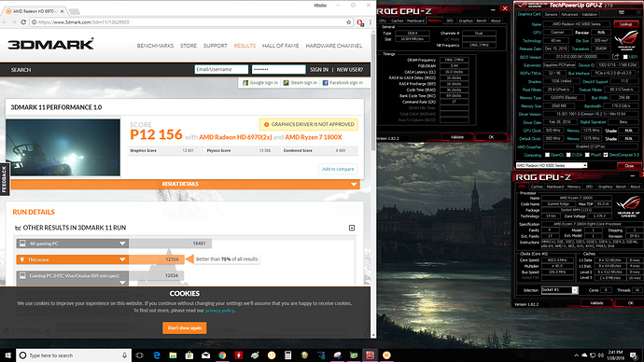Click the Don't show again cookies button
The image size is (644, 362).
point(185,327)
